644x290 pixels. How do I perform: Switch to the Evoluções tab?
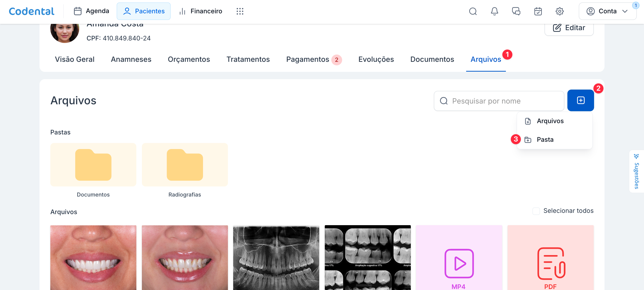376,60
